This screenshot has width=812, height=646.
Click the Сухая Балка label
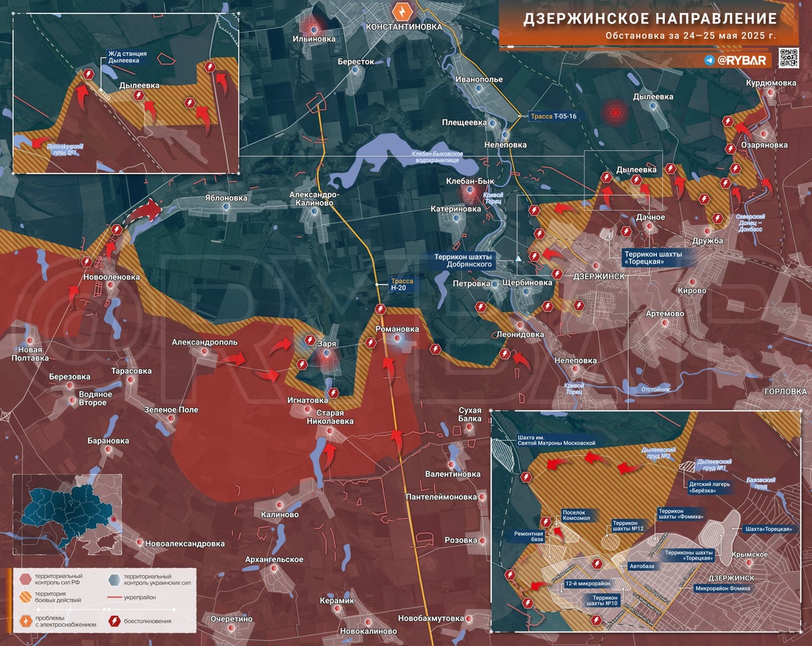coord(470,414)
